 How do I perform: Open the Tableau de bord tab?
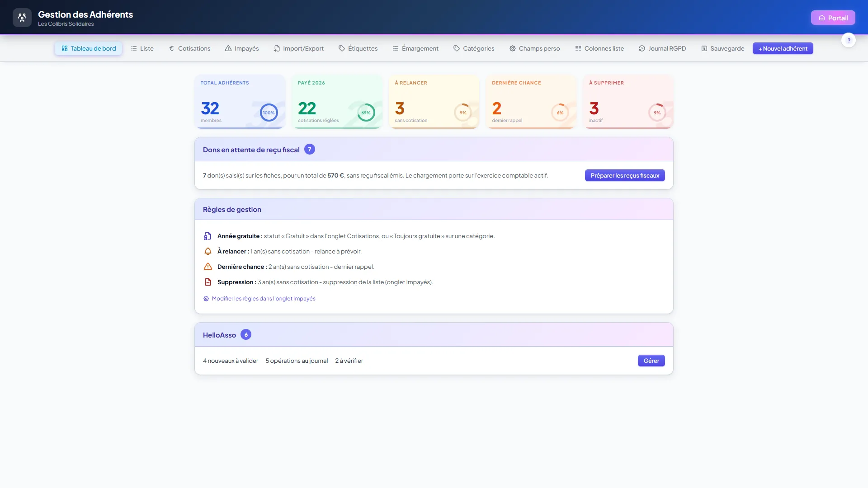pos(89,48)
